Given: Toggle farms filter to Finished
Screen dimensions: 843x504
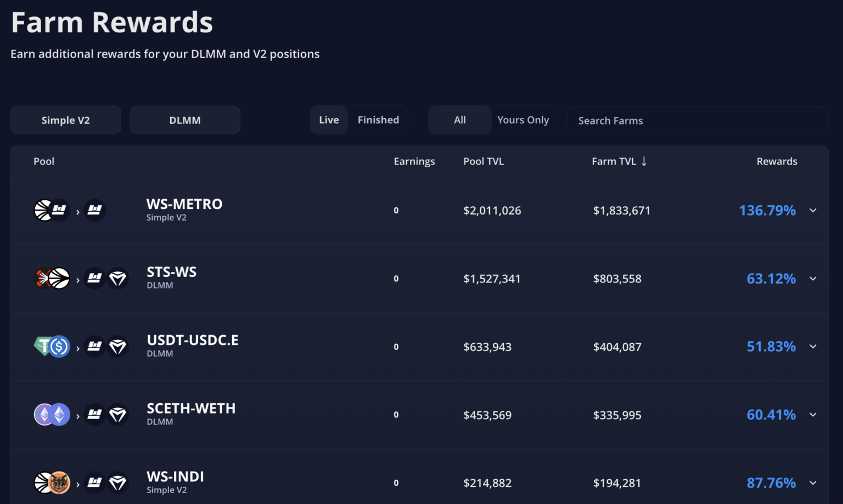Looking at the screenshot, I should 378,120.
